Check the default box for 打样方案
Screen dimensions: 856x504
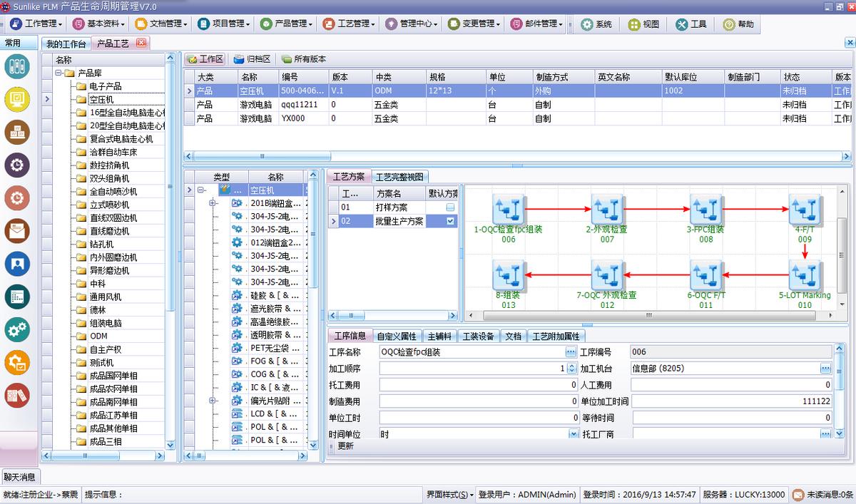[450, 207]
